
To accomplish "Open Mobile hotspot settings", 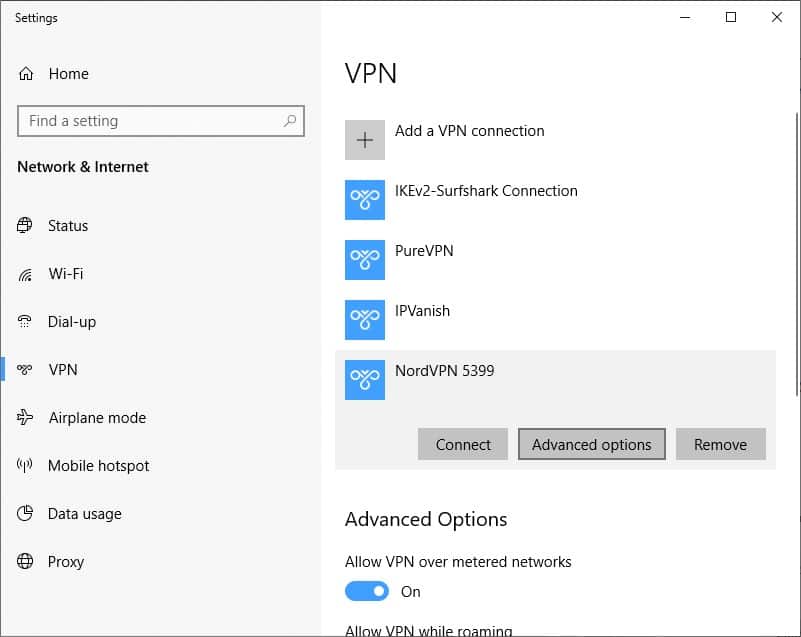I will 98,466.
